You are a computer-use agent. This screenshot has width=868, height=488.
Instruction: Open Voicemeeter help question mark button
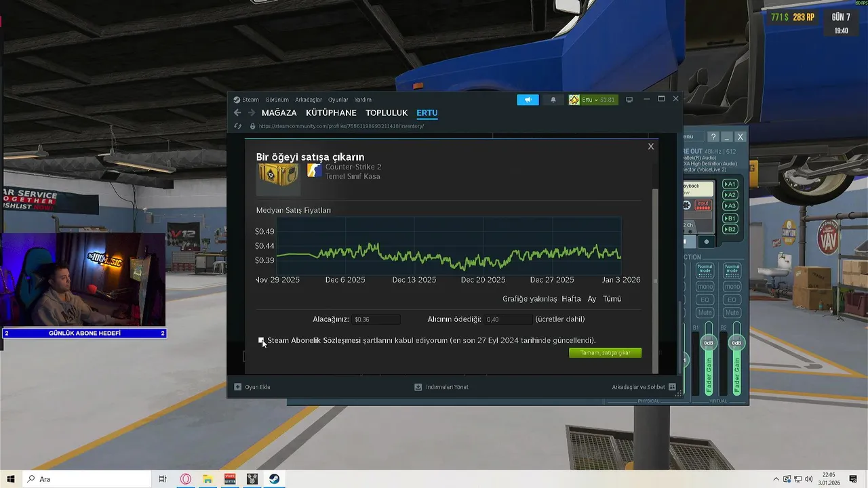(x=713, y=137)
